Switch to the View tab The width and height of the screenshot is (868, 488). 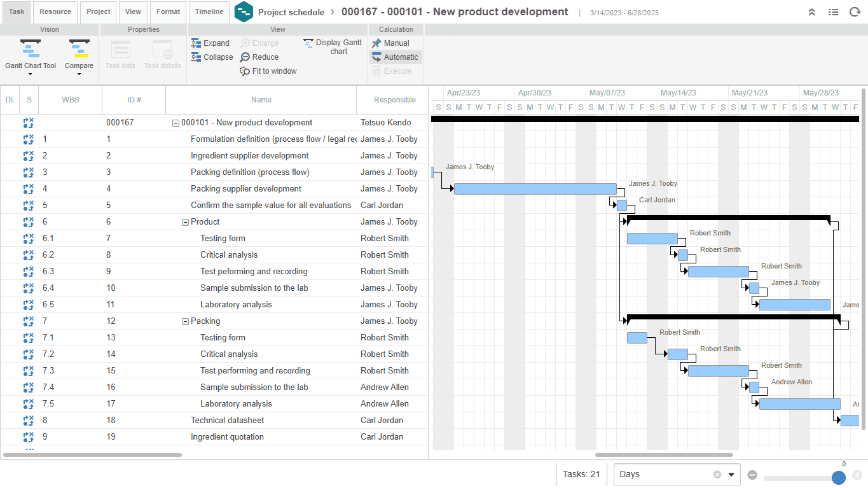[134, 11]
